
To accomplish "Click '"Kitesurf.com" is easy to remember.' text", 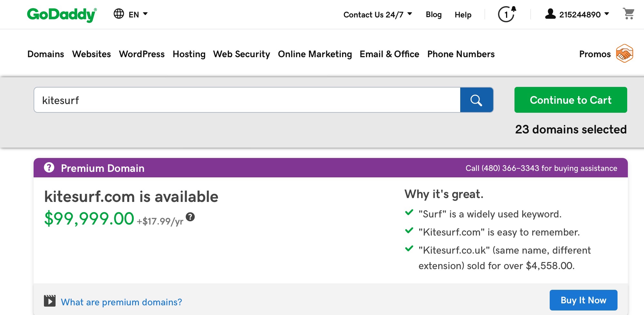I will [499, 232].
